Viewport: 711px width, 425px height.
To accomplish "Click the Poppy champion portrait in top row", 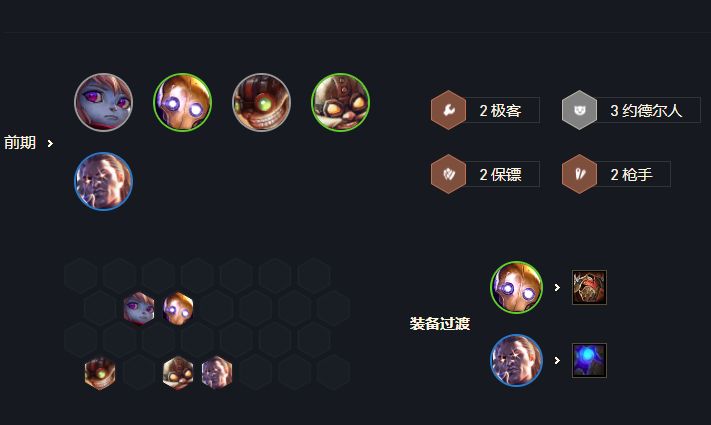I will click(x=104, y=103).
